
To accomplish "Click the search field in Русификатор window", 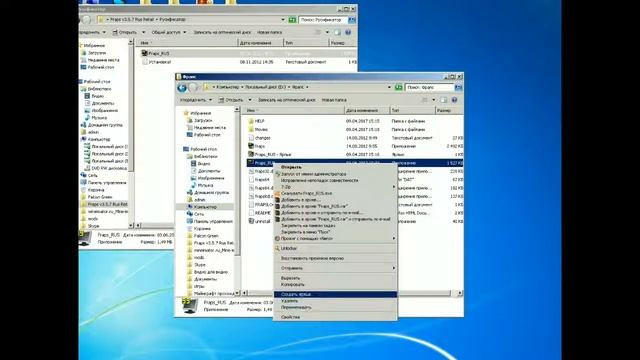I will tap(323, 20).
